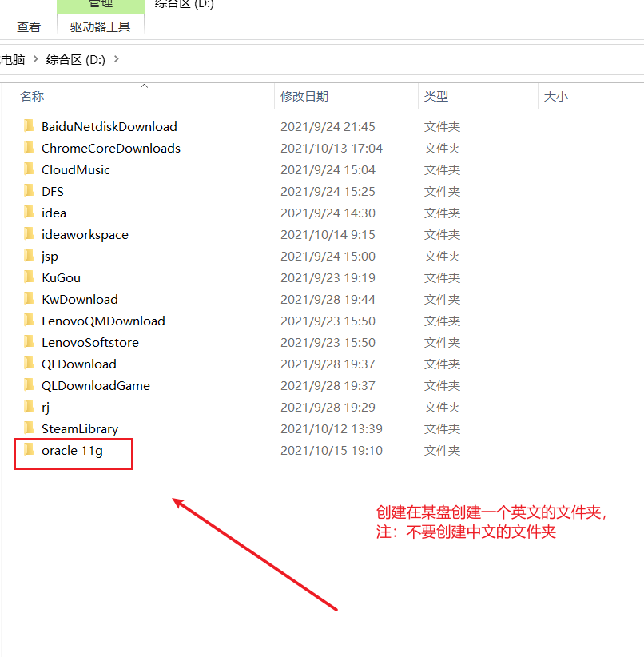Open the BaiduNetdiskDownload folder icon

[30, 126]
